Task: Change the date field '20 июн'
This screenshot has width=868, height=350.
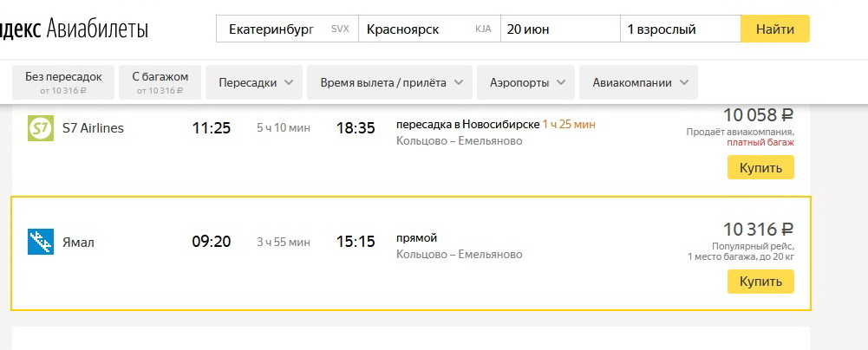Action: pos(560,29)
